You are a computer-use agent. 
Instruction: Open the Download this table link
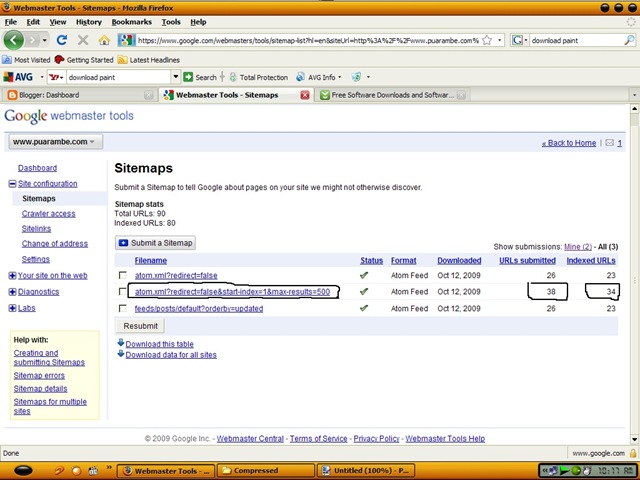click(159, 344)
